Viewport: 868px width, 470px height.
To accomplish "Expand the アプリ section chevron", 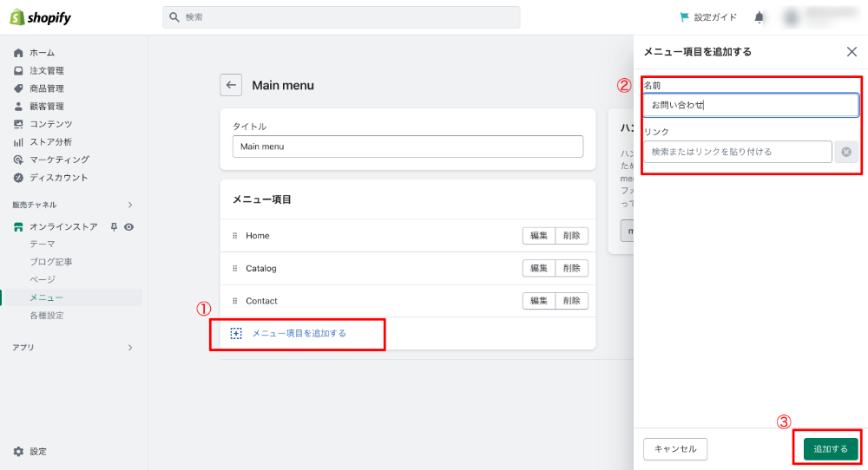I will click(130, 348).
